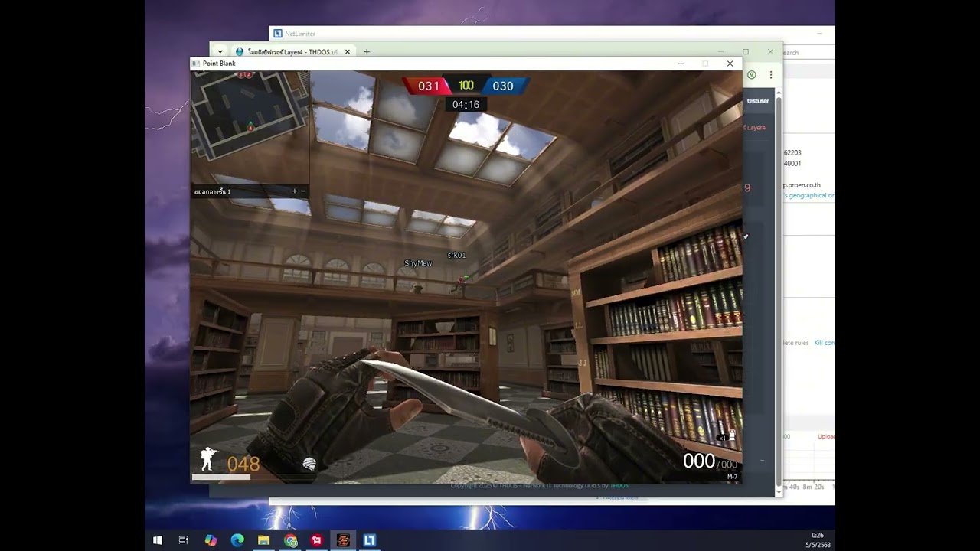This screenshot has width=980, height=551.
Task: Select the Layer4 THDOS browser tab
Action: pos(292,52)
